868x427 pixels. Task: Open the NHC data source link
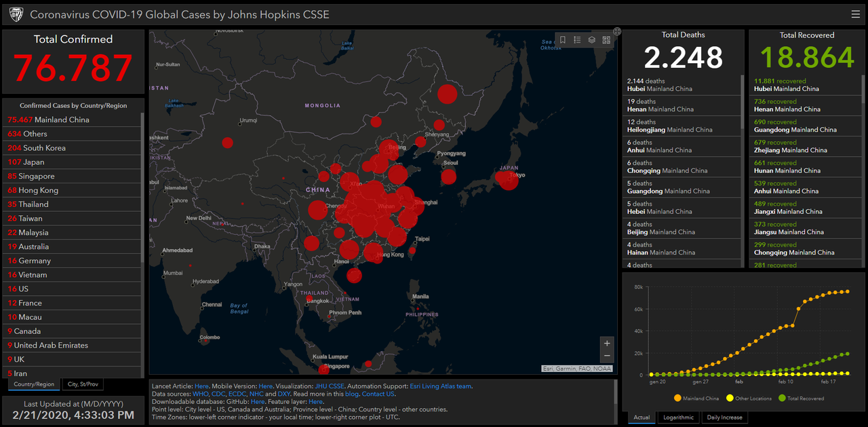coord(256,394)
